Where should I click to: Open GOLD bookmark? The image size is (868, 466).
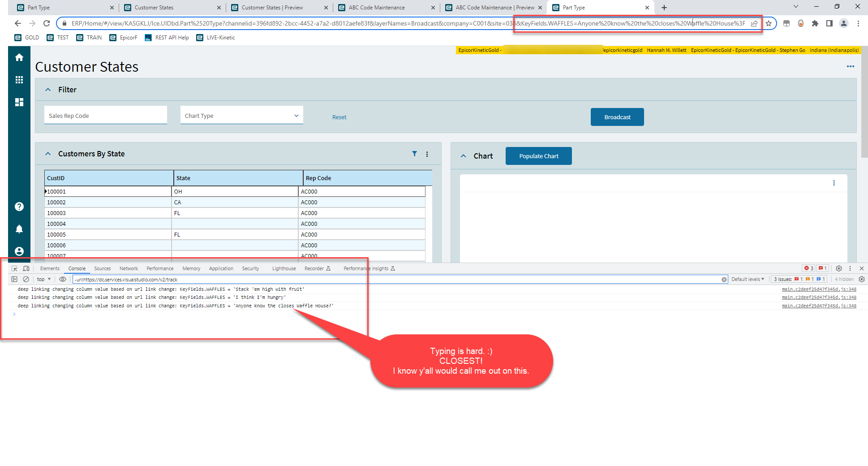click(x=27, y=38)
